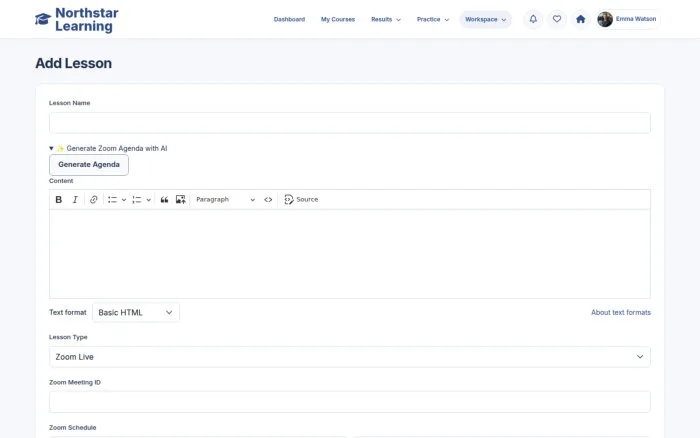Add a block quote
This screenshot has height=438, width=700.
(x=164, y=200)
